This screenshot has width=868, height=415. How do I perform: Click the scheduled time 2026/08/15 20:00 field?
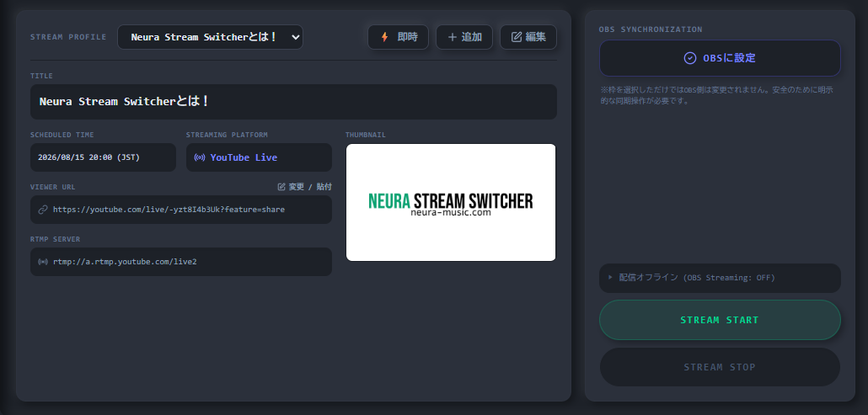tap(103, 157)
